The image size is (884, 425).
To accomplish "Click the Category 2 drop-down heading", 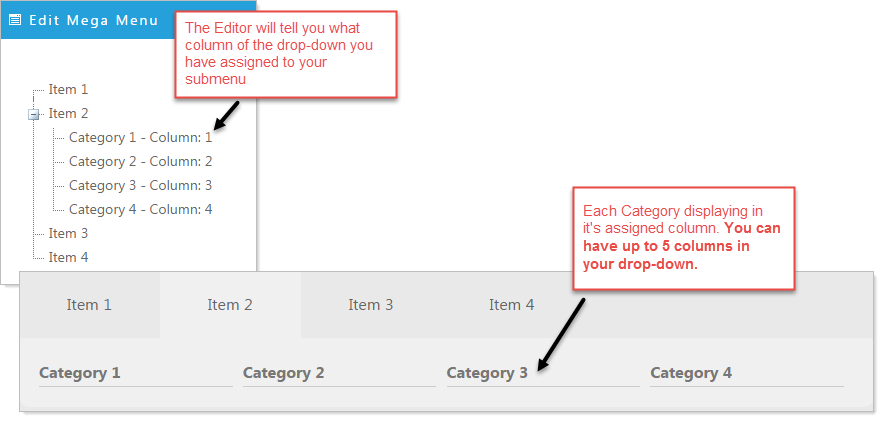I will coord(284,373).
